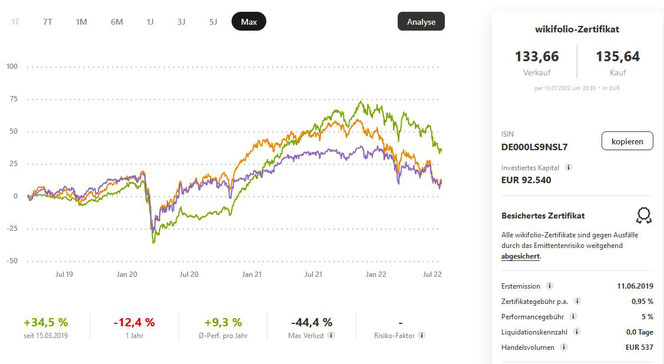The height and width of the screenshot is (364, 664).
Task: Select the Max time range
Action: [249, 22]
